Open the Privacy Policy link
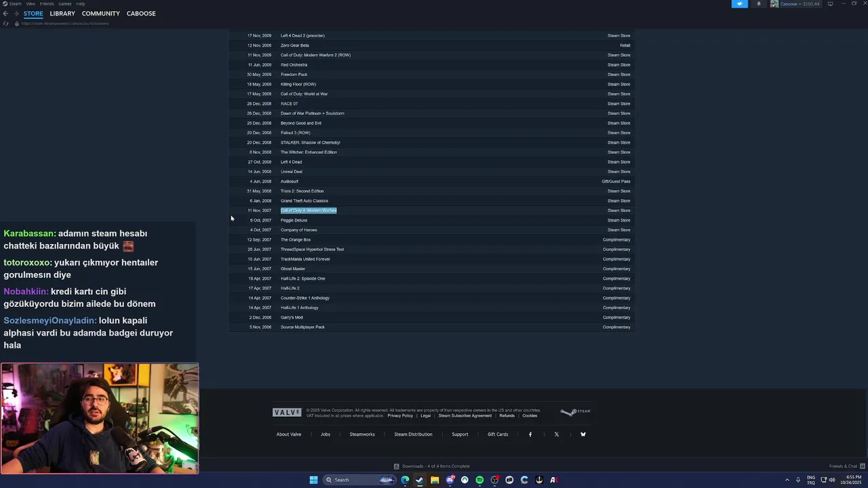The width and height of the screenshot is (868, 488). pos(400,415)
